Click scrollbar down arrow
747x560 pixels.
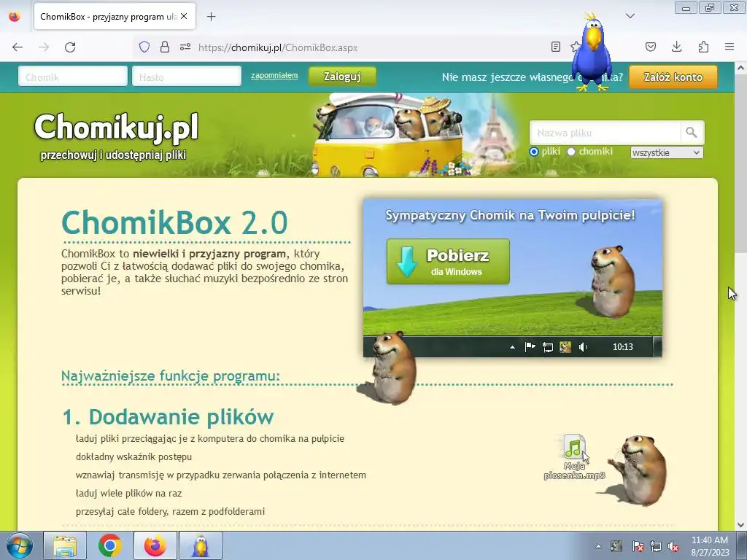pos(740,525)
